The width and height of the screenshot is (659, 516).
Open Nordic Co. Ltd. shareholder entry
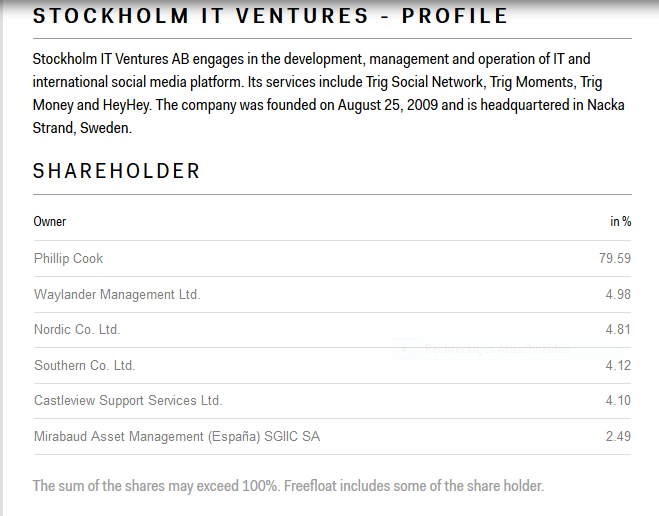click(x=77, y=329)
